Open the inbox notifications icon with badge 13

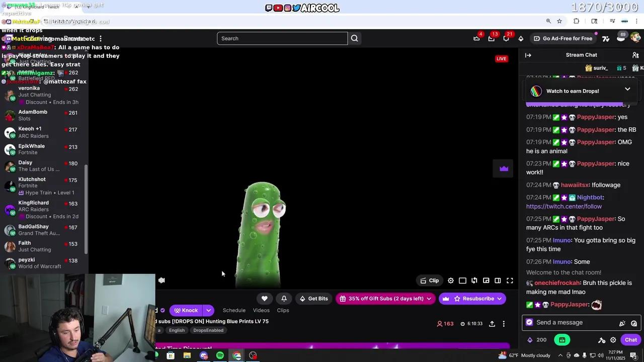click(x=491, y=38)
